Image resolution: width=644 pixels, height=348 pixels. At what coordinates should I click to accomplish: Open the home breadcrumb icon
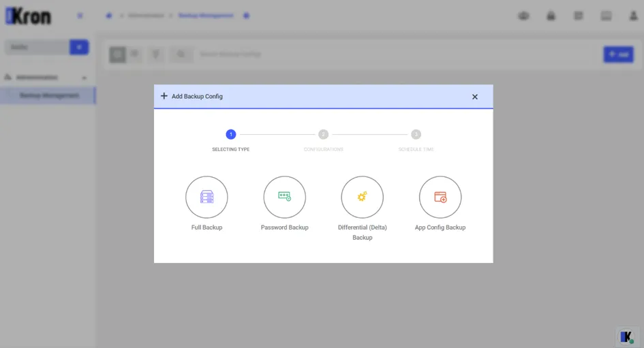click(x=108, y=16)
